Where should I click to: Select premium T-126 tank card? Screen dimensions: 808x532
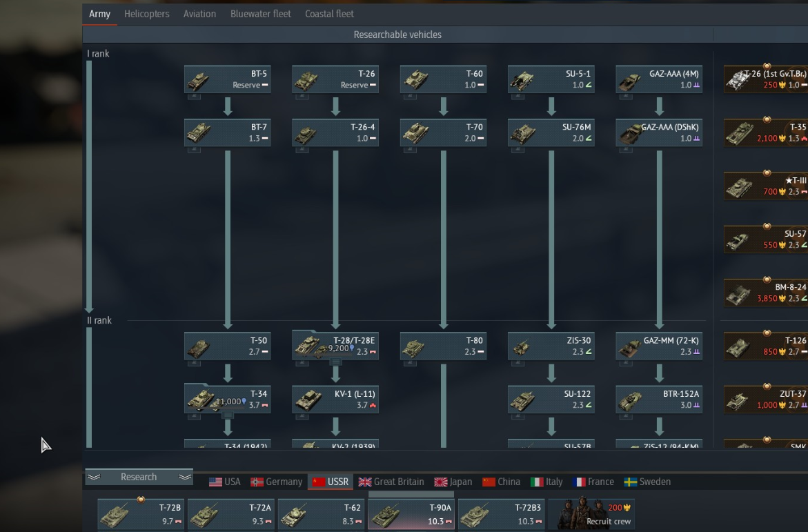click(766, 346)
